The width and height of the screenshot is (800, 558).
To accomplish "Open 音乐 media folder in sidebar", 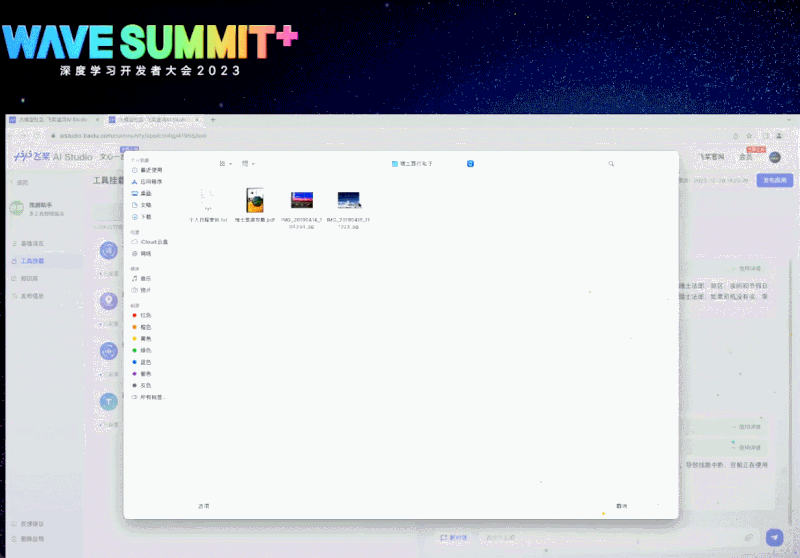I will tap(146, 278).
